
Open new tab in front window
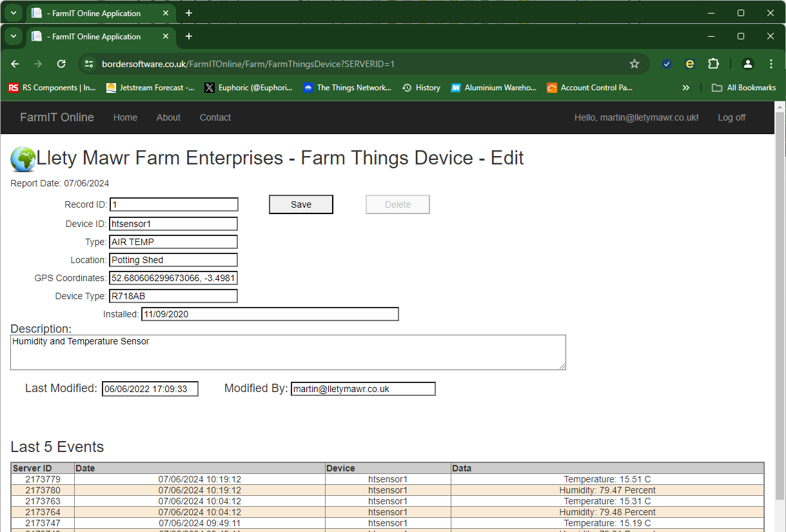pos(189,36)
